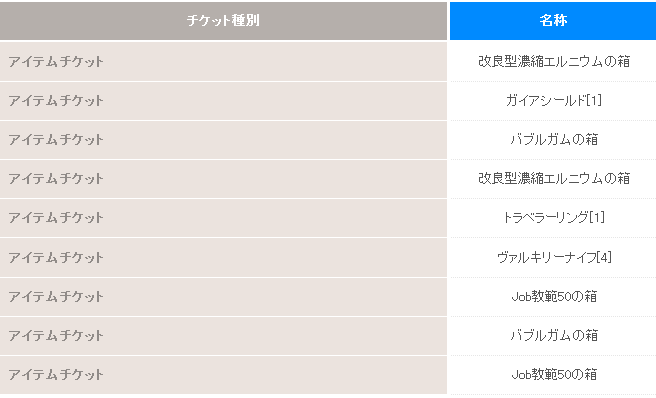
Task: Click アイテムチケット cell beside ガイアシールド[1]
Action: (x=223, y=101)
